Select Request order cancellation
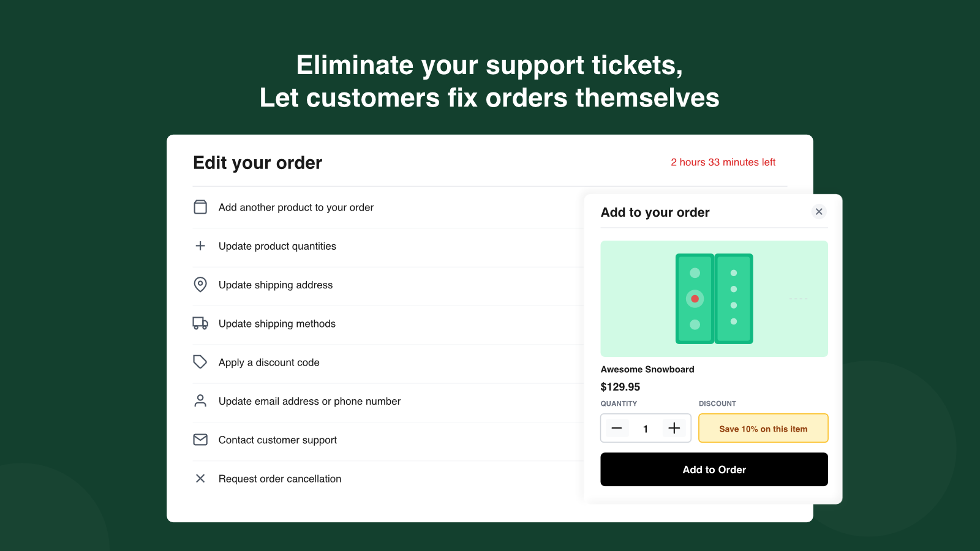 pos(280,479)
